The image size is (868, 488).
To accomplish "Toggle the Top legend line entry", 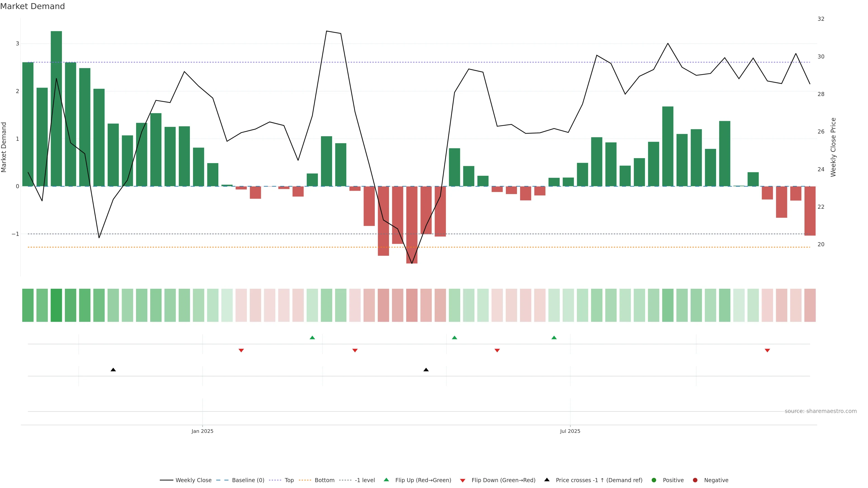I will (x=289, y=480).
